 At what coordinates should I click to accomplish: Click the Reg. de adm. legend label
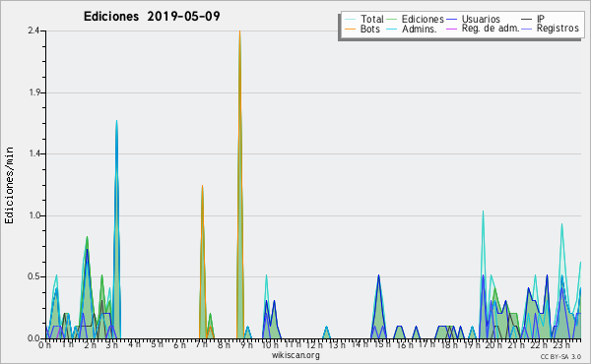pos(491,29)
